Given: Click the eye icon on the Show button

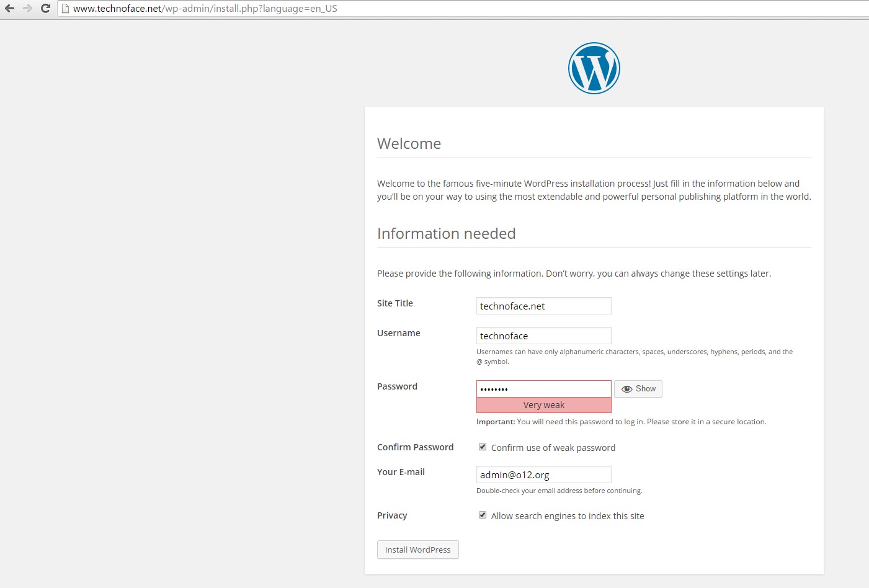Looking at the screenshot, I should (627, 389).
